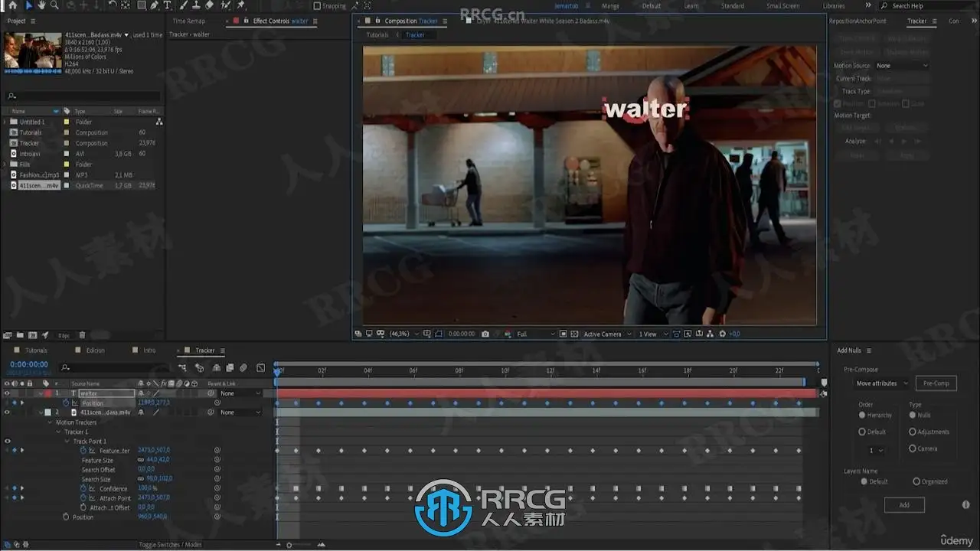
Task: Click the timeline current time 0:00:00:00 field
Action: coord(28,365)
